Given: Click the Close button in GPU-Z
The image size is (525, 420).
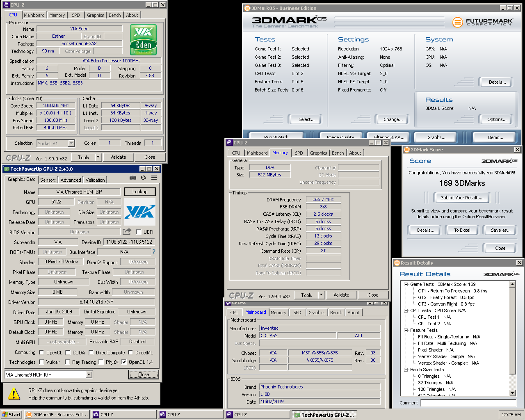Looking at the screenshot, I should [144, 374].
